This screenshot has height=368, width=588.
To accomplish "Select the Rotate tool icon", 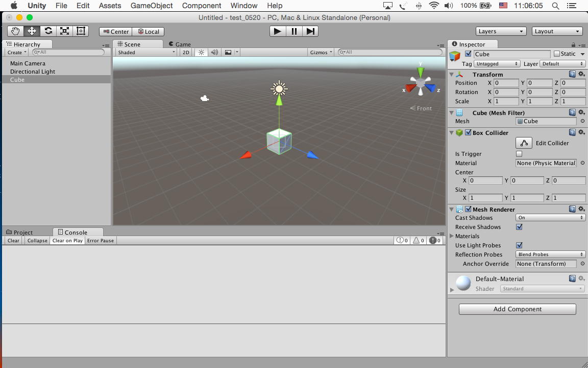I will pos(48,31).
